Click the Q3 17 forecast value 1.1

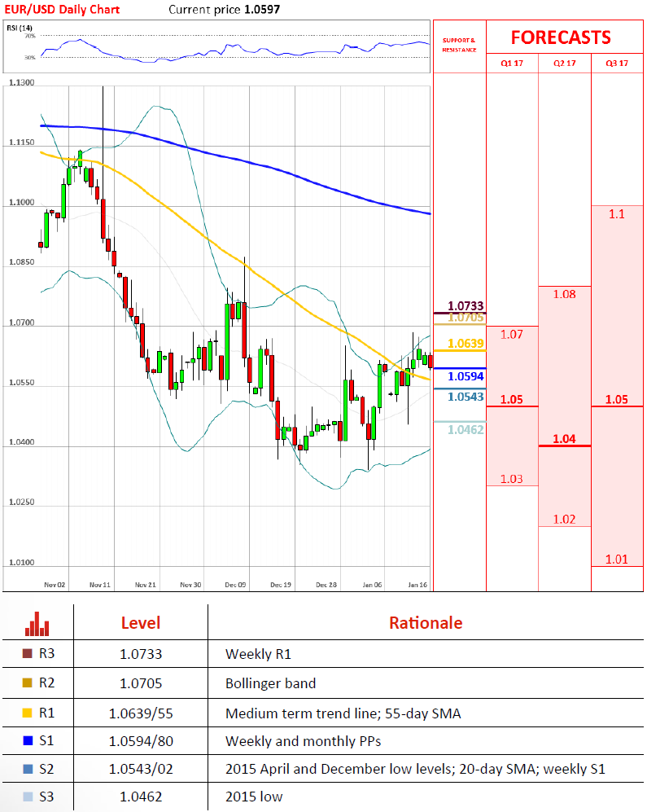click(616, 214)
